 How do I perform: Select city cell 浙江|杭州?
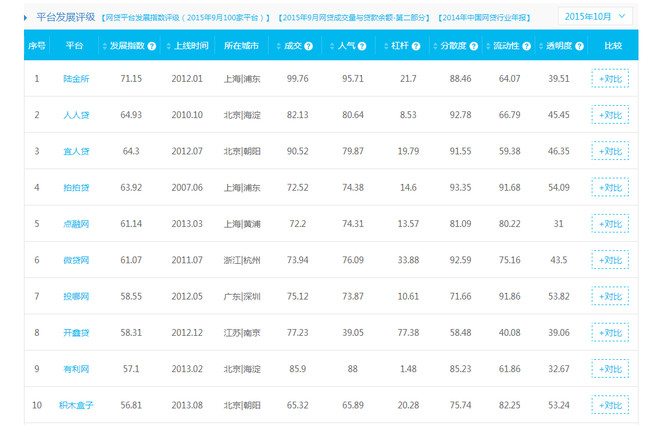pyautogui.click(x=242, y=260)
